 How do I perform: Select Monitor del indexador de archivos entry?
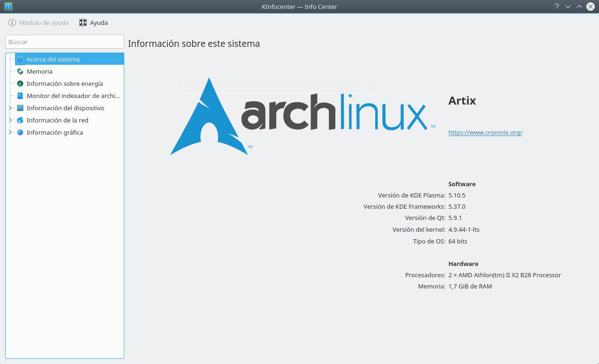point(73,96)
